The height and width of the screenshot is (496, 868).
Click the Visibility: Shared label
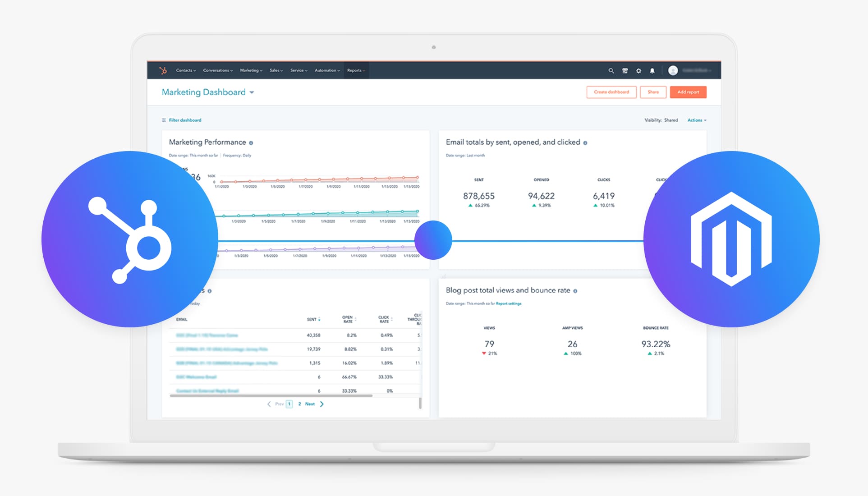tap(661, 120)
